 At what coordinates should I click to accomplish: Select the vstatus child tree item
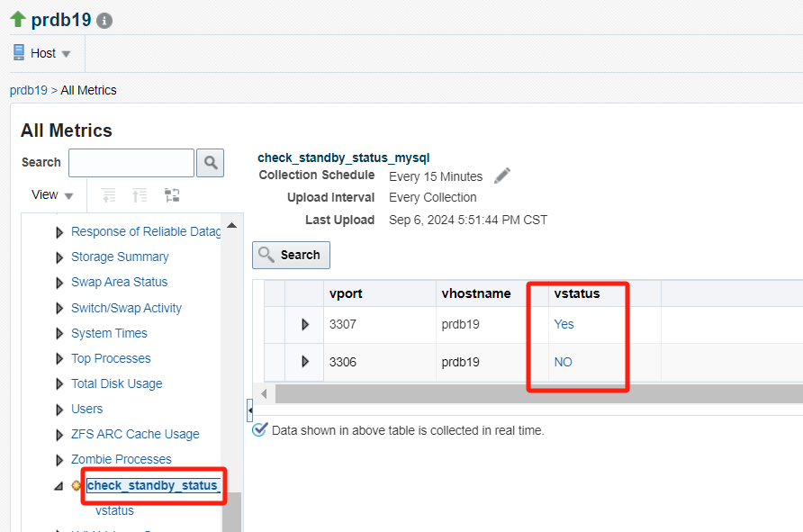tap(114, 510)
